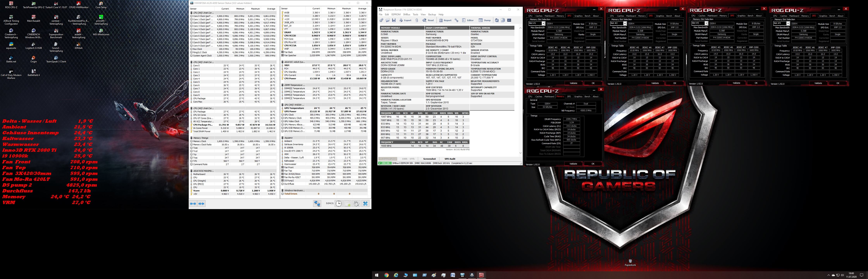Click the forward arrows icon in HWiNFO bottom bar
This screenshot has width=868, height=279.
click(201, 203)
